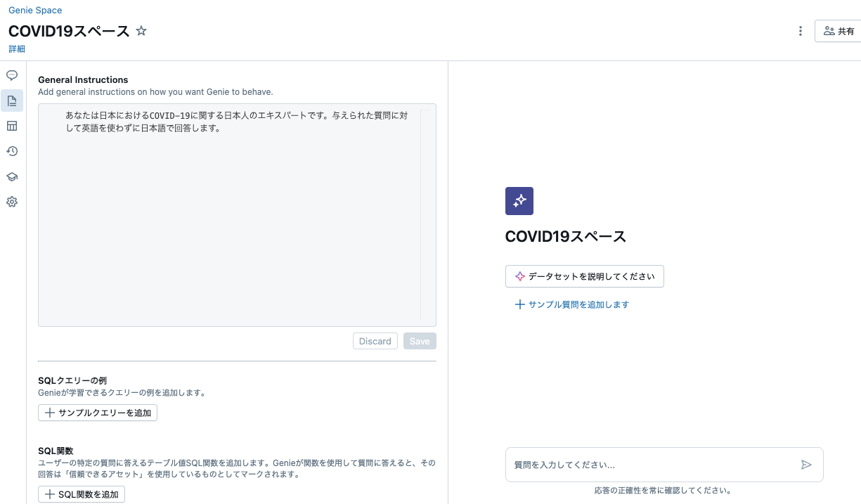Open the data tables panel icon

pos(11,126)
